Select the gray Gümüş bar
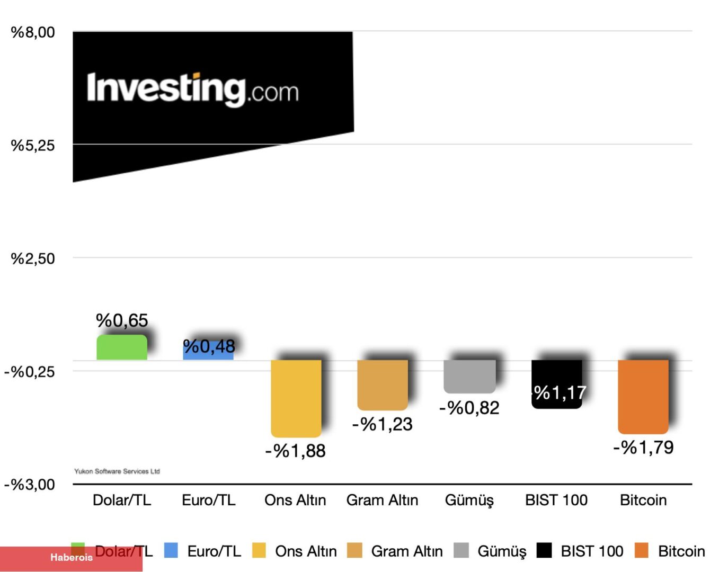The width and height of the screenshot is (728, 572). 469,376
